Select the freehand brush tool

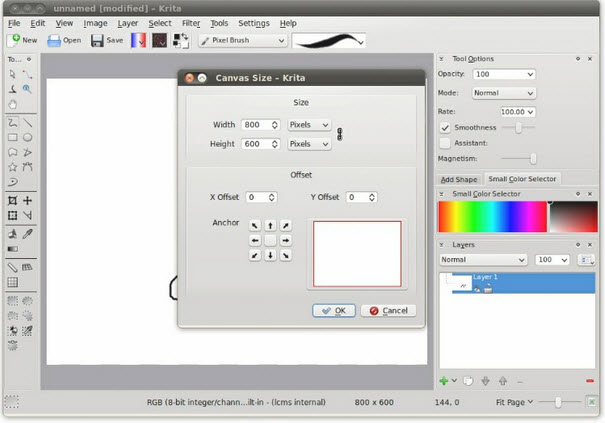[12, 123]
